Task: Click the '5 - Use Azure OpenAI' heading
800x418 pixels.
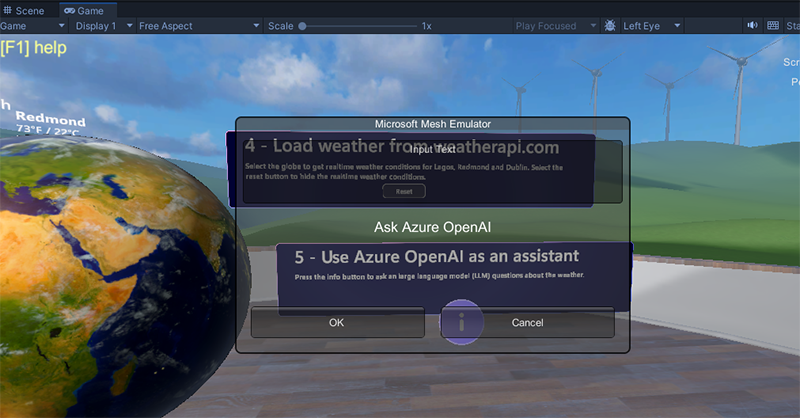Action: (x=437, y=257)
